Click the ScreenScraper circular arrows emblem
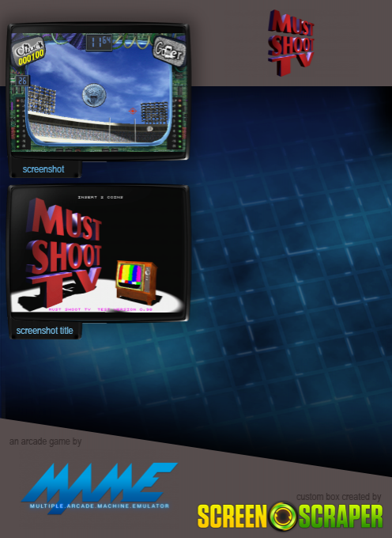Viewport: 392px width, 538px height. 283,516
